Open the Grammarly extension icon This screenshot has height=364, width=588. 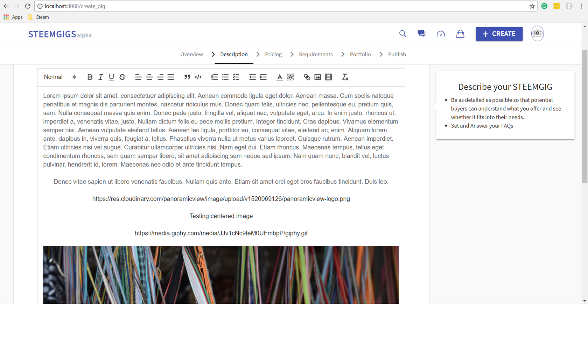tap(544, 6)
